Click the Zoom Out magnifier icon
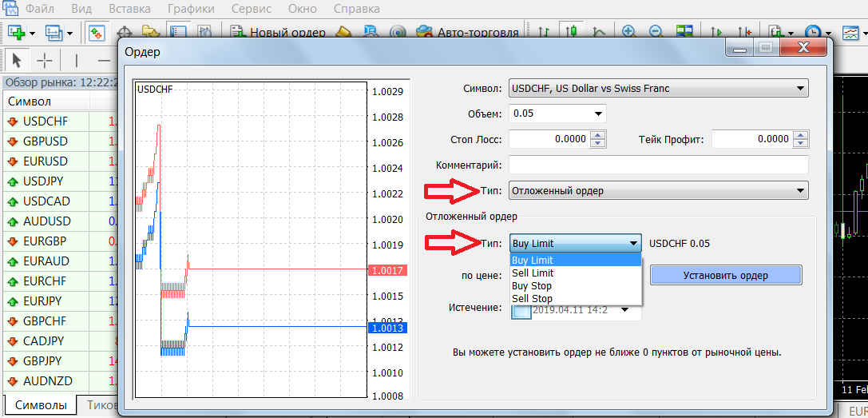The image size is (868, 418). (x=656, y=33)
